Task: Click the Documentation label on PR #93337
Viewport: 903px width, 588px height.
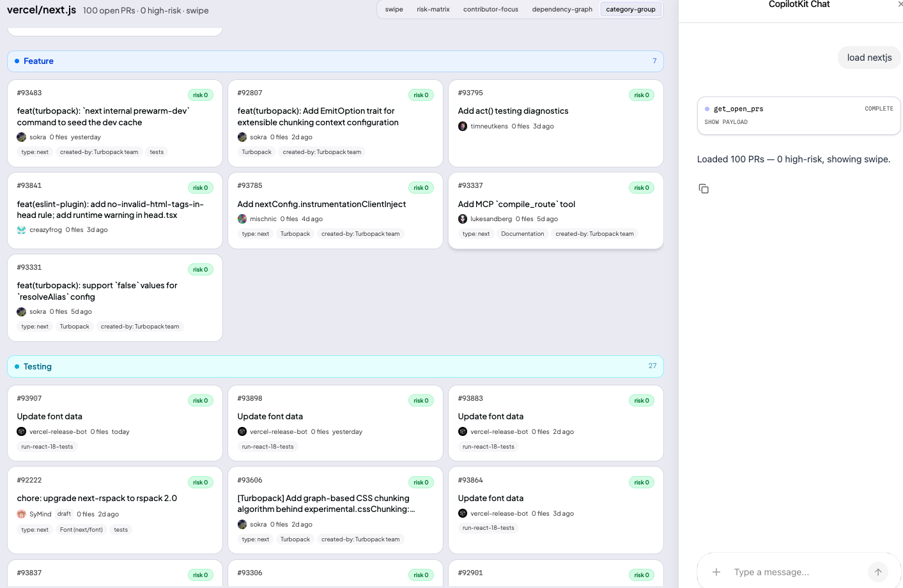Action: coord(523,234)
